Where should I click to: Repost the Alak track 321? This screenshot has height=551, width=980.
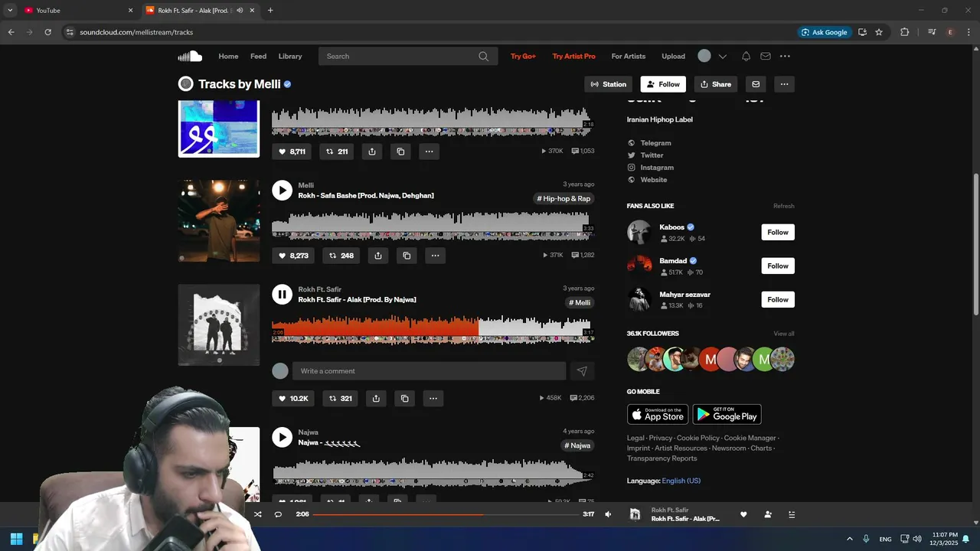click(340, 398)
